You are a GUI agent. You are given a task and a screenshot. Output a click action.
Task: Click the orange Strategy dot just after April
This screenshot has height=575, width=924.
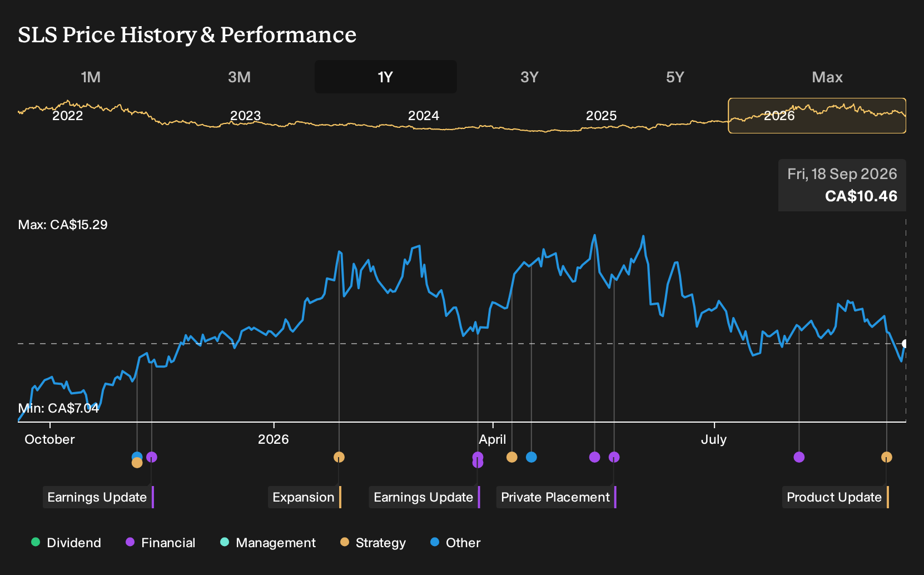pyautogui.click(x=512, y=457)
